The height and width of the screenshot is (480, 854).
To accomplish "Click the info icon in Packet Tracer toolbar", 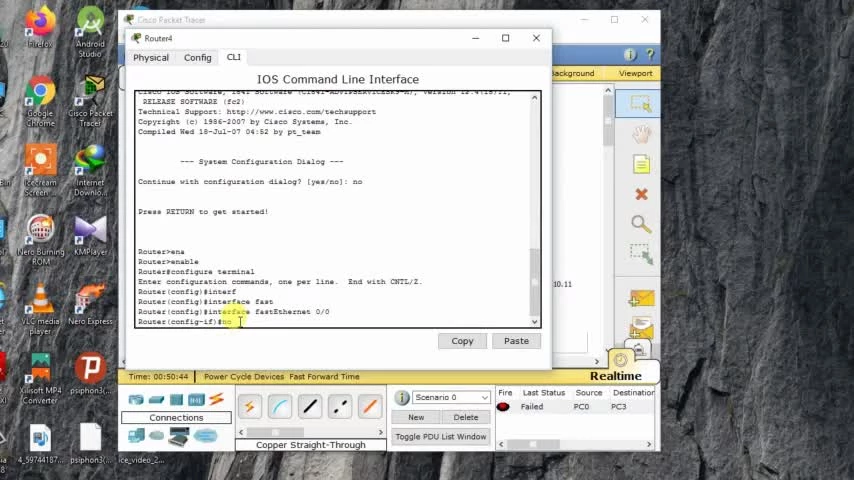I will pos(630,54).
